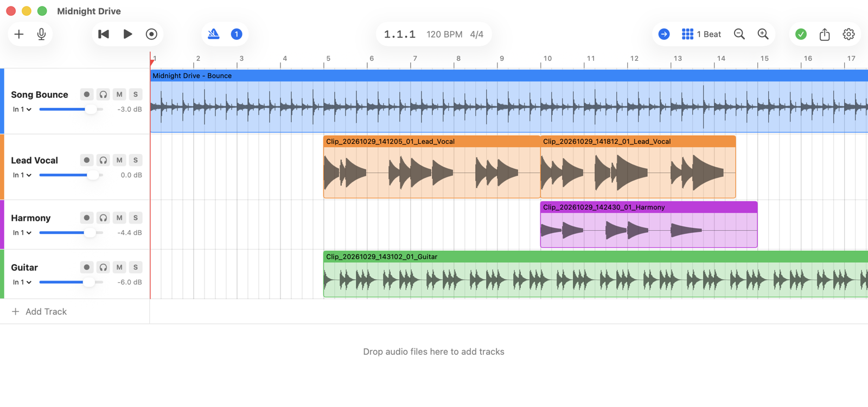Viewport: 868px width, 407px height.
Task: Click the microphone record input icon
Action: click(x=41, y=34)
